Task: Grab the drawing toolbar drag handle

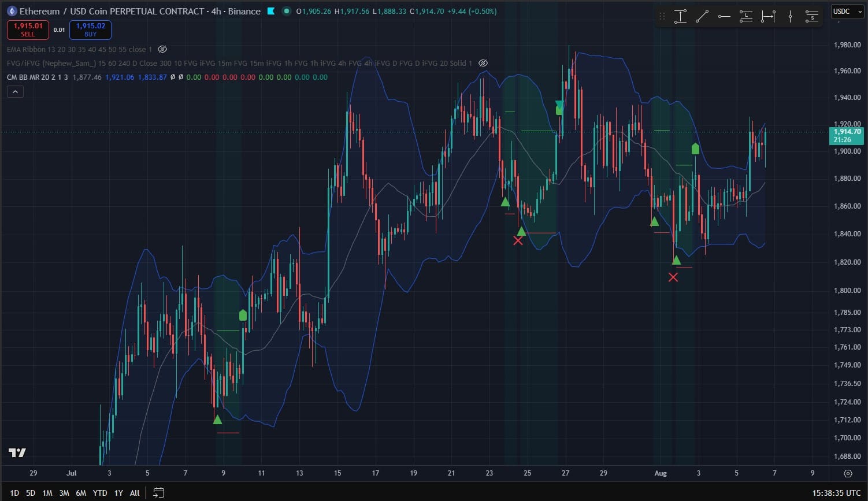Action: [662, 17]
